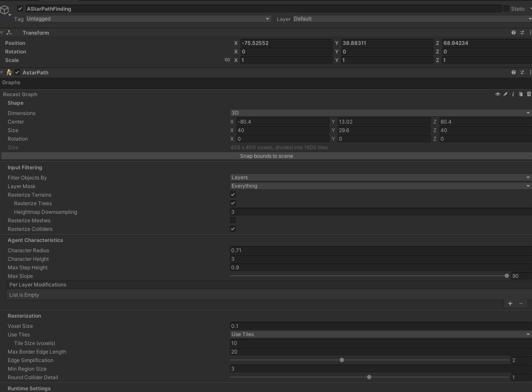The width and height of the screenshot is (532, 392).
Task: Open AstarPath component help icon
Action: point(514,72)
